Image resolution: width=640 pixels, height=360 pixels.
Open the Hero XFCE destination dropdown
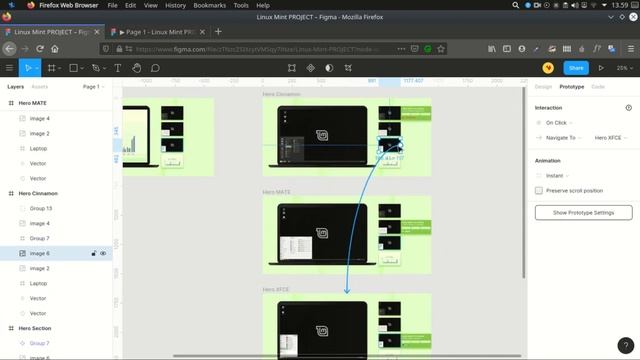tap(611, 138)
